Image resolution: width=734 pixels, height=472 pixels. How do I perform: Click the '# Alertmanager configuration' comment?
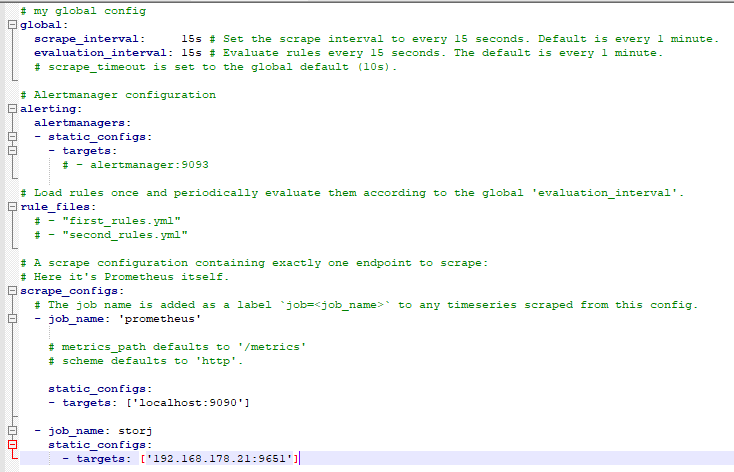pos(118,95)
